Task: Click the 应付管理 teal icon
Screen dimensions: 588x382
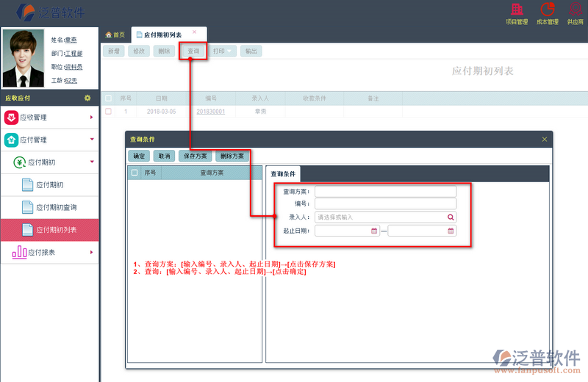Action: point(11,140)
